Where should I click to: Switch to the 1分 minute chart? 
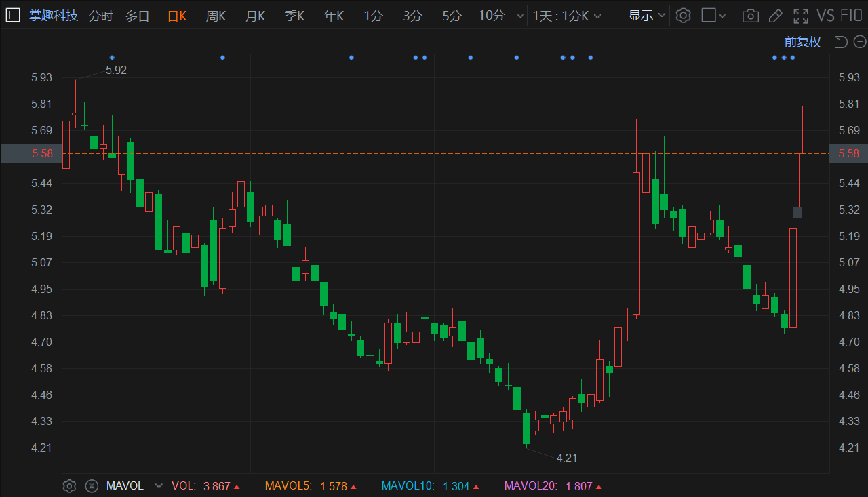(x=373, y=16)
